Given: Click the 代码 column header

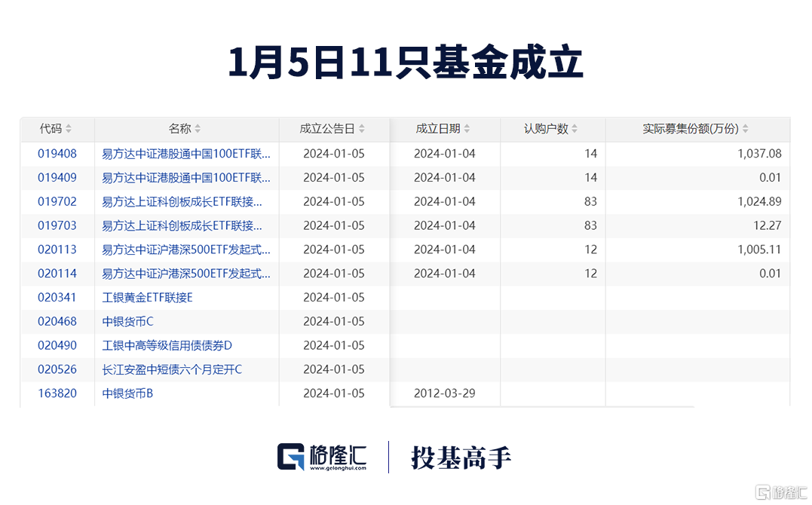Looking at the screenshot, I should click(57, 129).
